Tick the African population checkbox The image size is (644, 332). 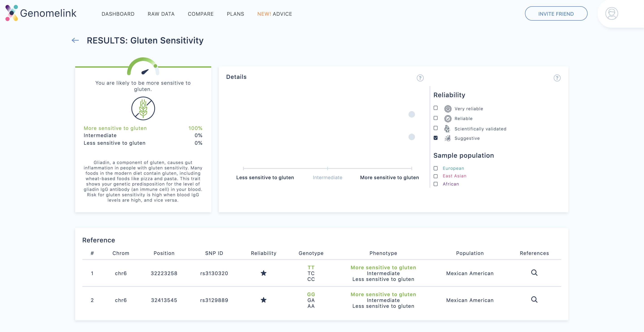[435, 184]
